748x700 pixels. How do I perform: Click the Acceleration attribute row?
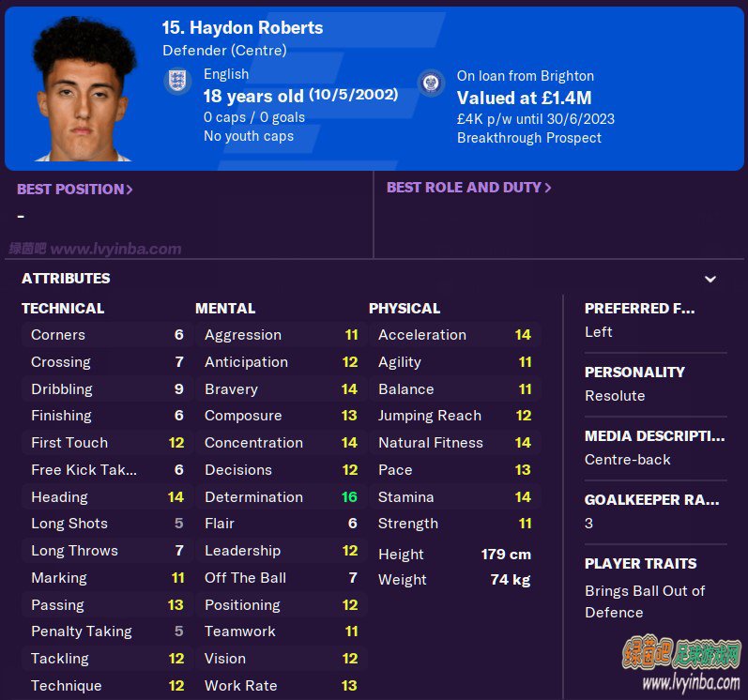(454, 335)
